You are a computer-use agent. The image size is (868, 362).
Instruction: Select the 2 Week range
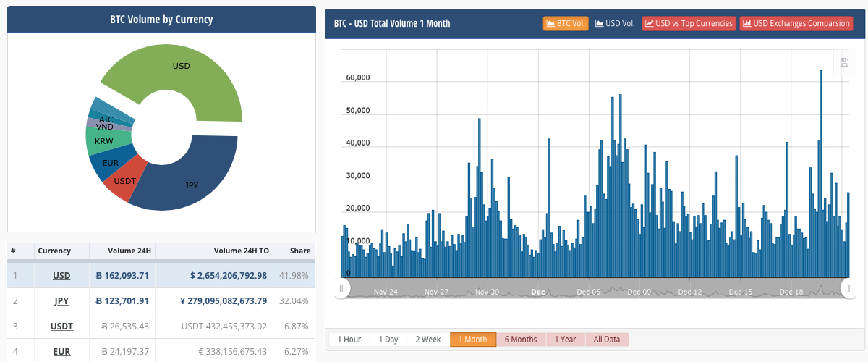click(427, 340)
